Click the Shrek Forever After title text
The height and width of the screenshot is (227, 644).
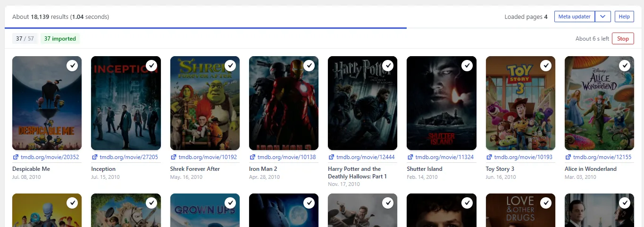coord(195,169)
